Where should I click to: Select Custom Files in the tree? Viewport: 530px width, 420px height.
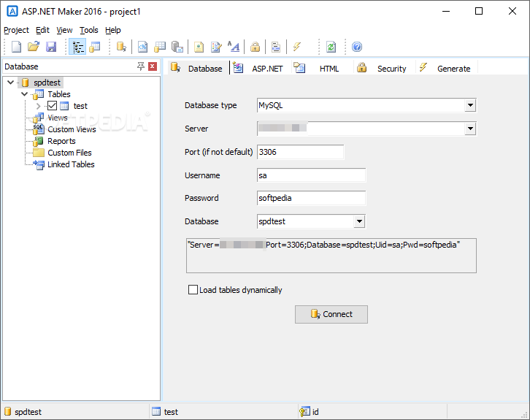pyautogui.click(x=69, y=153)
